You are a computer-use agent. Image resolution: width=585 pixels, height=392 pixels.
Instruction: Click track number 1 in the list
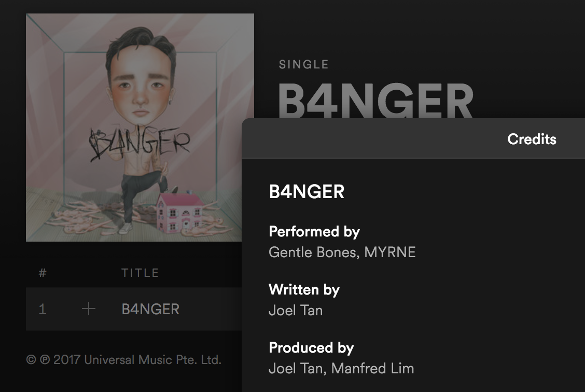pyautogui.click(x=43, y=309)
